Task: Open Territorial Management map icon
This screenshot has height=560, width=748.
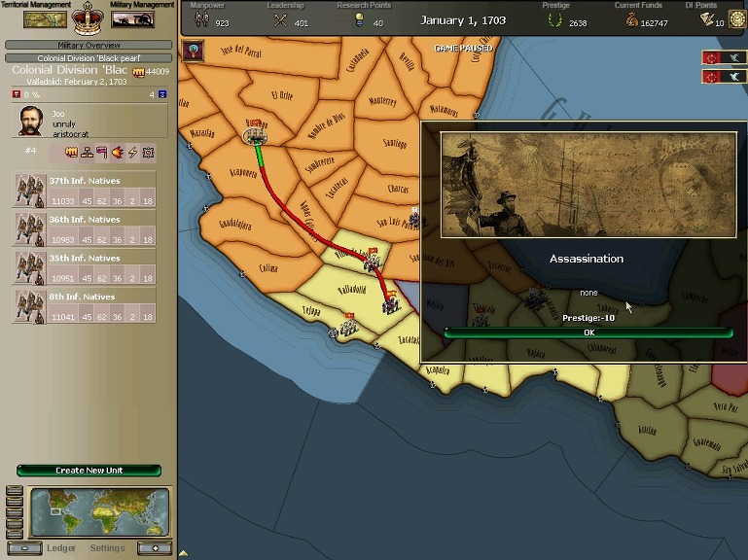Action: (x=39, y=19)
